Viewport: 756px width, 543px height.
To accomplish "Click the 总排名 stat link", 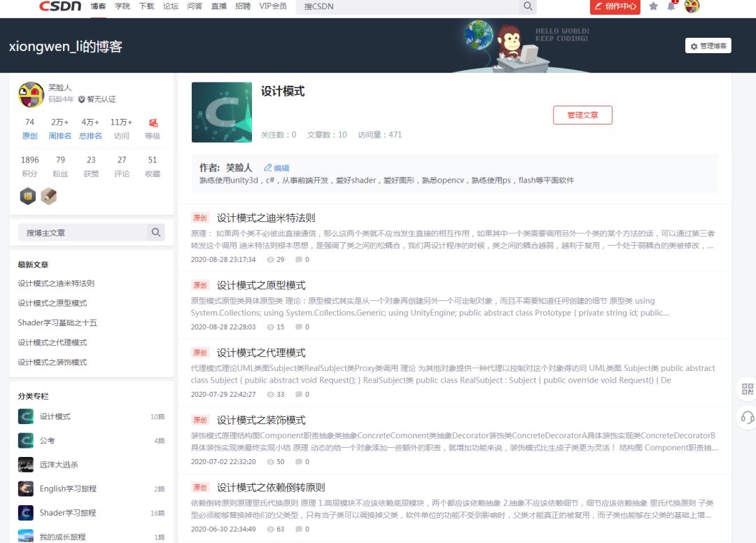I will (90, 136).
